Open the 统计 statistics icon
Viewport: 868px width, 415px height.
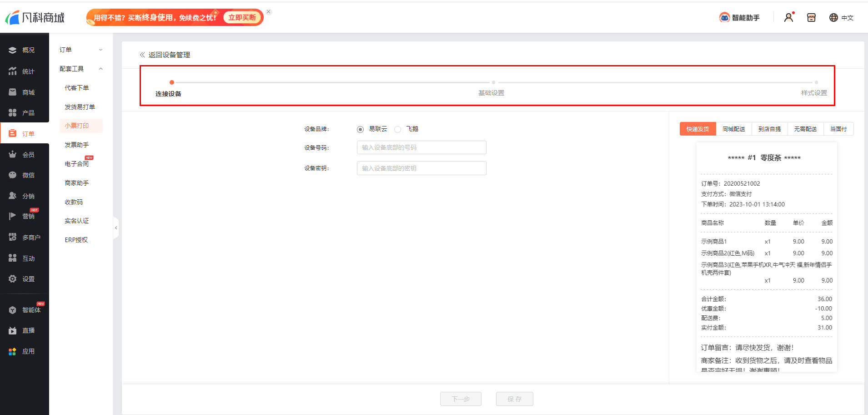click(12, 71)
